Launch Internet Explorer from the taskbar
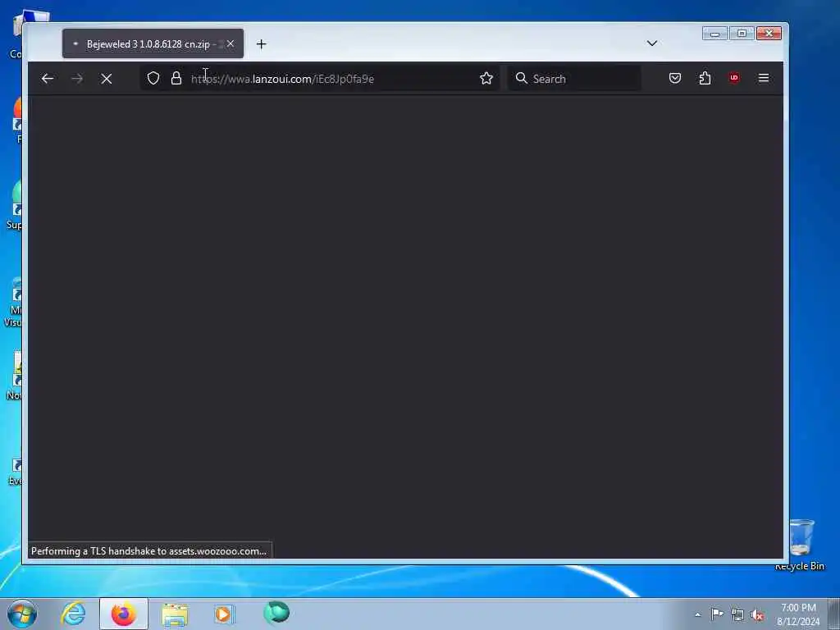This screenshot has height=630, width=840. tap(73, 614)
